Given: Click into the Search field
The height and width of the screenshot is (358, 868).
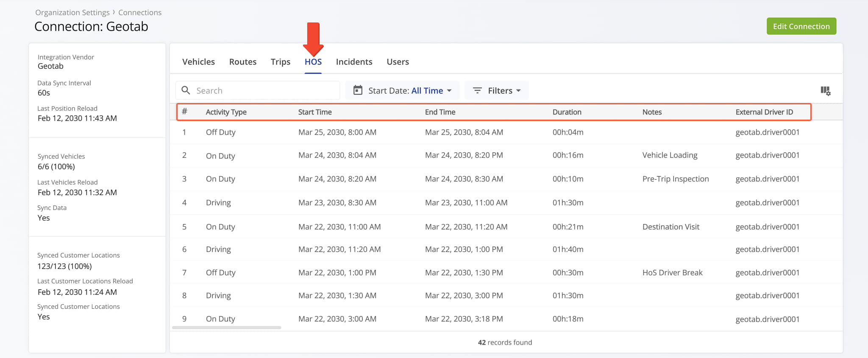Looking at the screenshot, I should coord(258,90).
